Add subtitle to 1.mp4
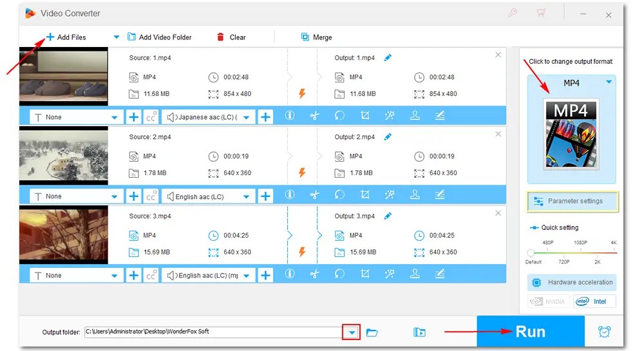This screenshot has height=351, width=644. [x=133, y=117]
